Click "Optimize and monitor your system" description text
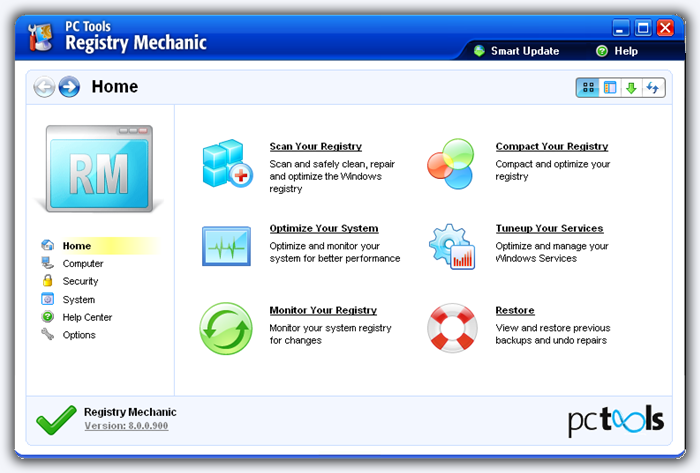 click(x=335, y=252)
